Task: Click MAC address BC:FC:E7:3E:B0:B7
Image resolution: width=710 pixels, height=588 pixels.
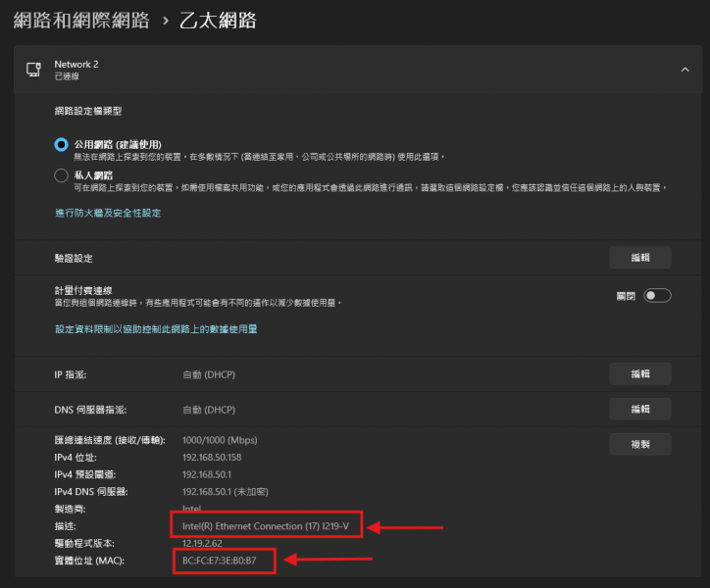Action: 219,561
